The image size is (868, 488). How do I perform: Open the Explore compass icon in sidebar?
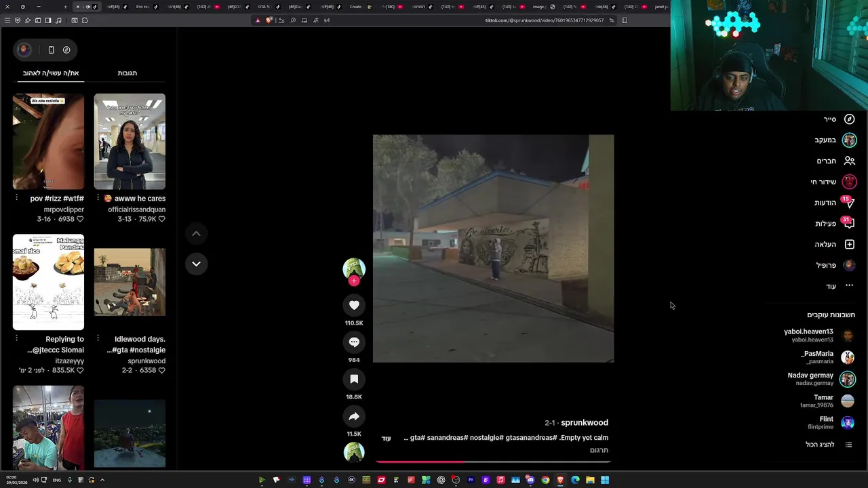pos(849,119)
